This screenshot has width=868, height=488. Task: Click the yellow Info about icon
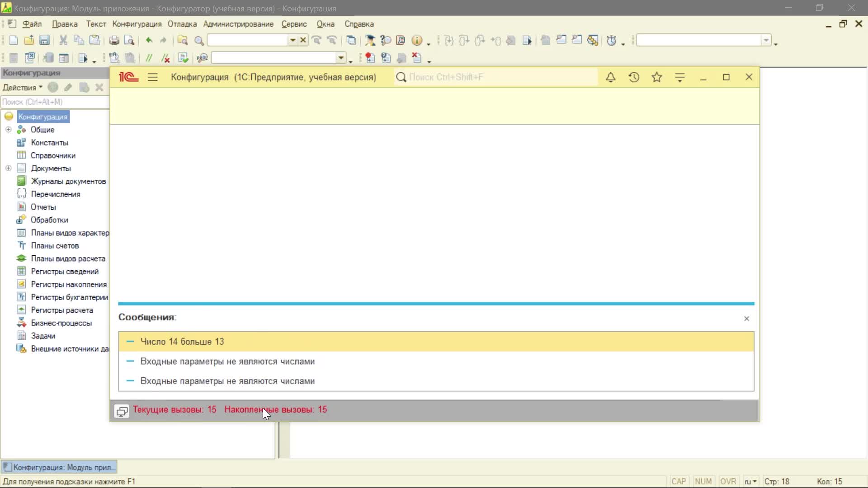[417, 41]
